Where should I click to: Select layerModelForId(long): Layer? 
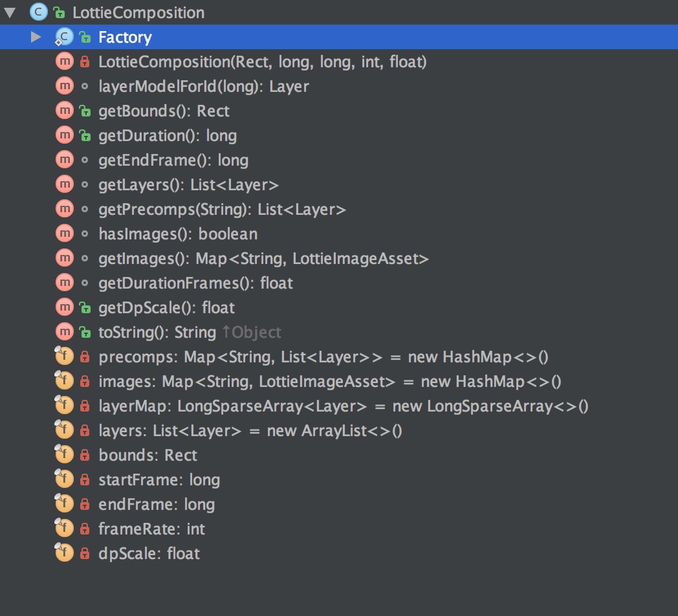(x=204, y=87)
